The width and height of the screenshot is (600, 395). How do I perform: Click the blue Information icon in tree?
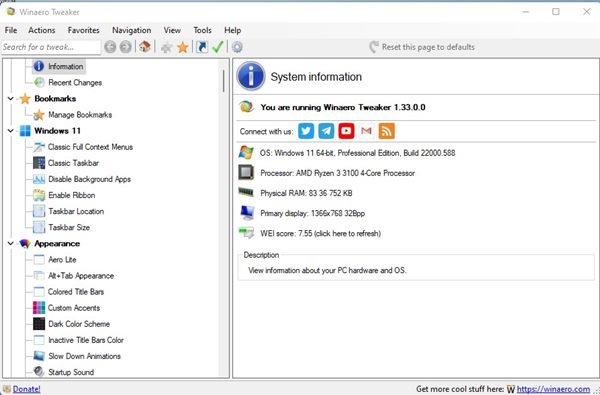[x=39, y=66]
